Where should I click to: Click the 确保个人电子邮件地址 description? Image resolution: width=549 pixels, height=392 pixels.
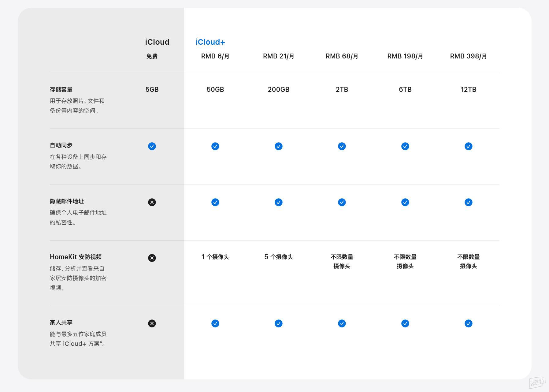[78, 218]
